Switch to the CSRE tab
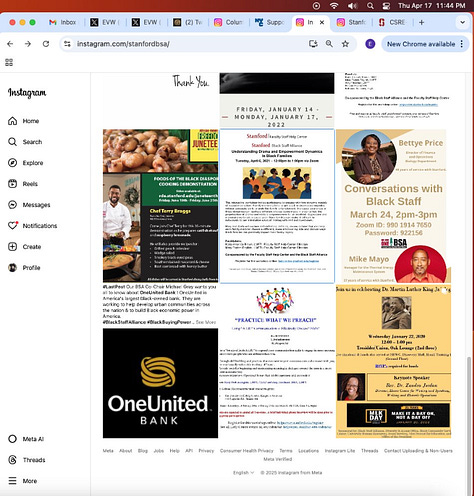 click(392, 22)
